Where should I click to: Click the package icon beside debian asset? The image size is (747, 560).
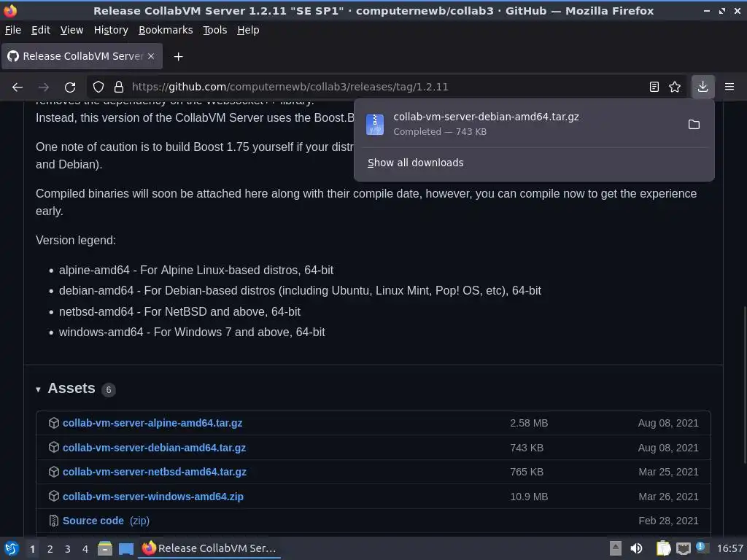(54, 447)
